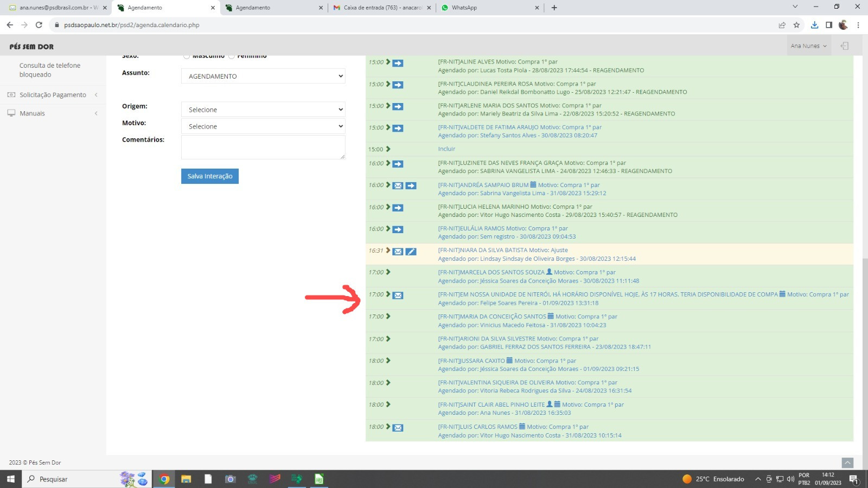Click the arrow icon in ALINE ALVES row
The height and width of the screenshot is (488, 868).
(x=398, y=63)
